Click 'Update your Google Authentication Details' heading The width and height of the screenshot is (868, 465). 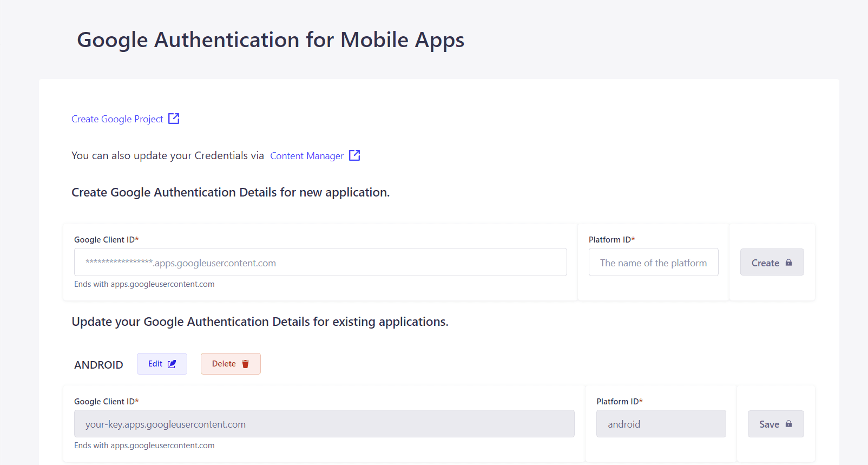[x=260, y=322]
